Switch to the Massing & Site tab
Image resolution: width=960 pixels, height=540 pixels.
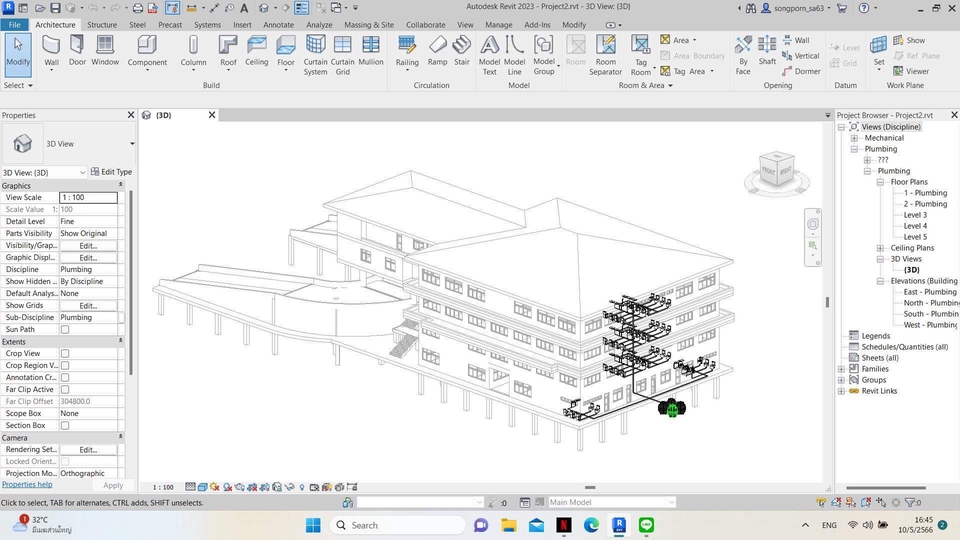coord(369,24)
